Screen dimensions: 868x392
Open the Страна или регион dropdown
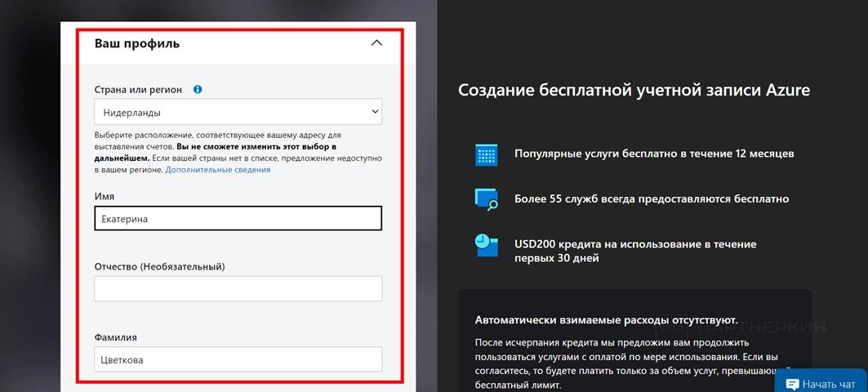(238, 112)
